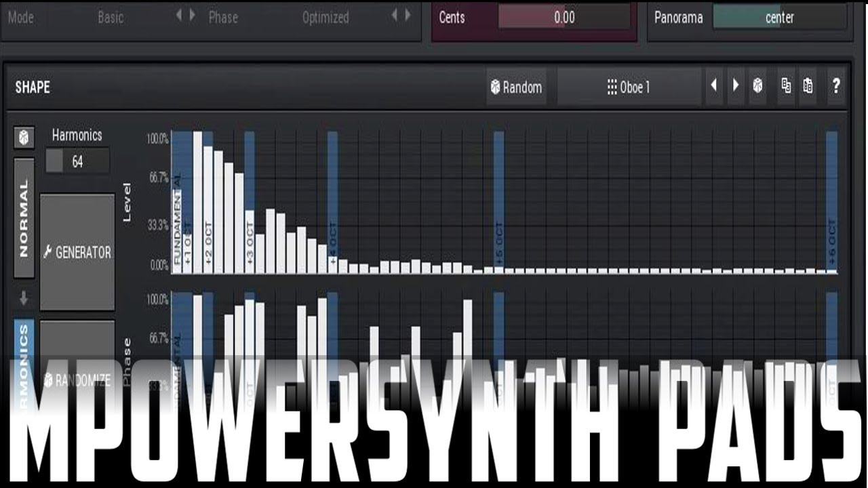Click the Harmonics label
The image size is (868, 488).
coord(77,135)
